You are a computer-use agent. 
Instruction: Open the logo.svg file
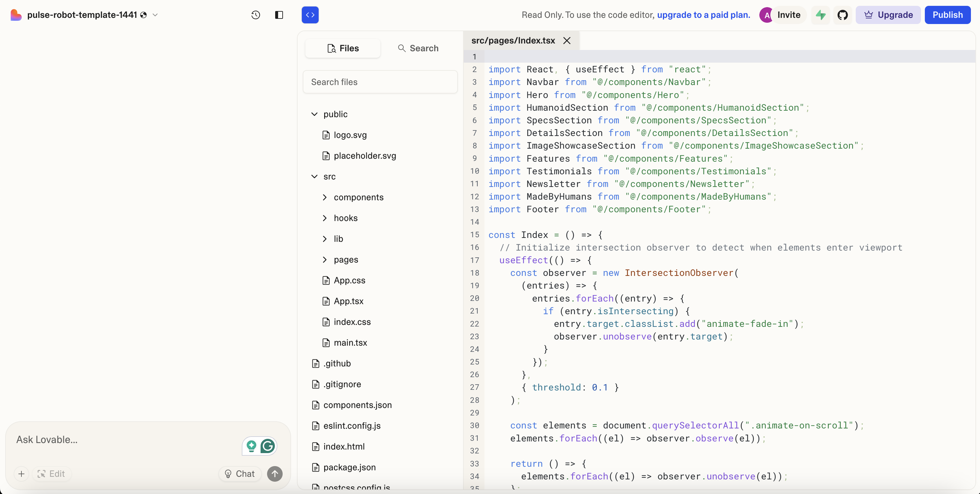coord(350,135)
